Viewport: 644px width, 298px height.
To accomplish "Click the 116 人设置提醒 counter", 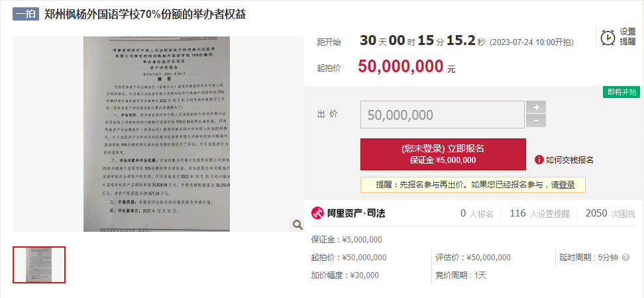I will pyautogui.click(x=540, y=213).
